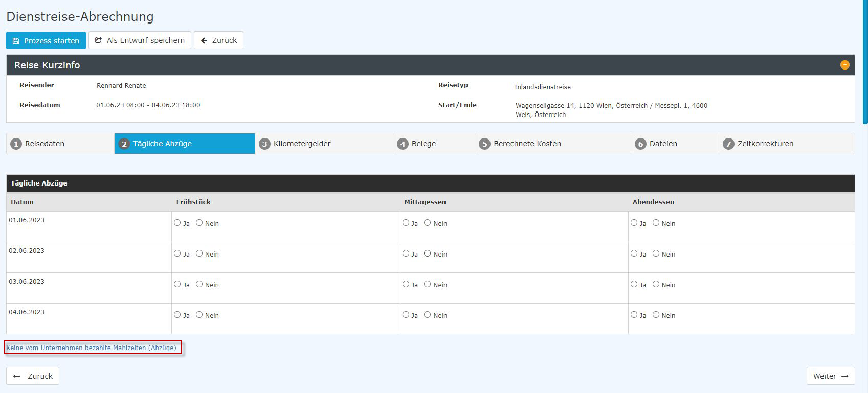
Task: Select Ja for Mittagessen on 01.06.2023
Action: [x=406, y=223]
